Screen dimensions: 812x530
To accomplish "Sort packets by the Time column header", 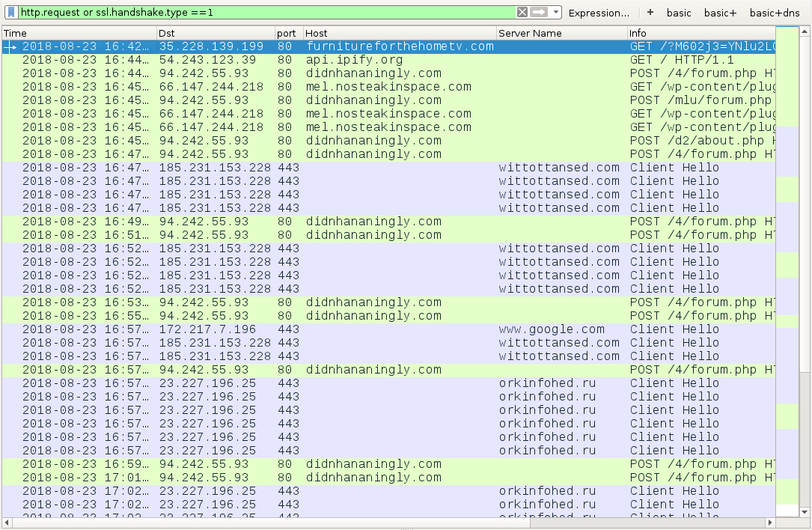I will coord(79,33).
